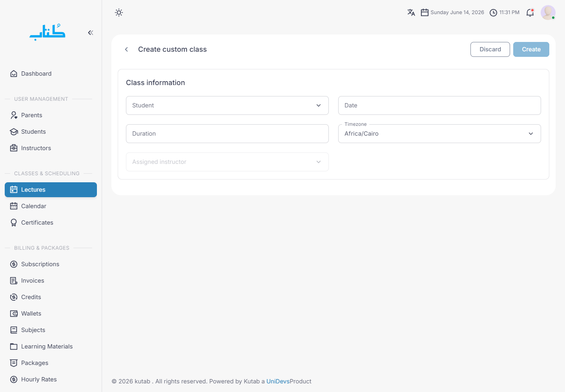
Task: Click the Certificates ribbon icon
Action: [x=14, y=223]
